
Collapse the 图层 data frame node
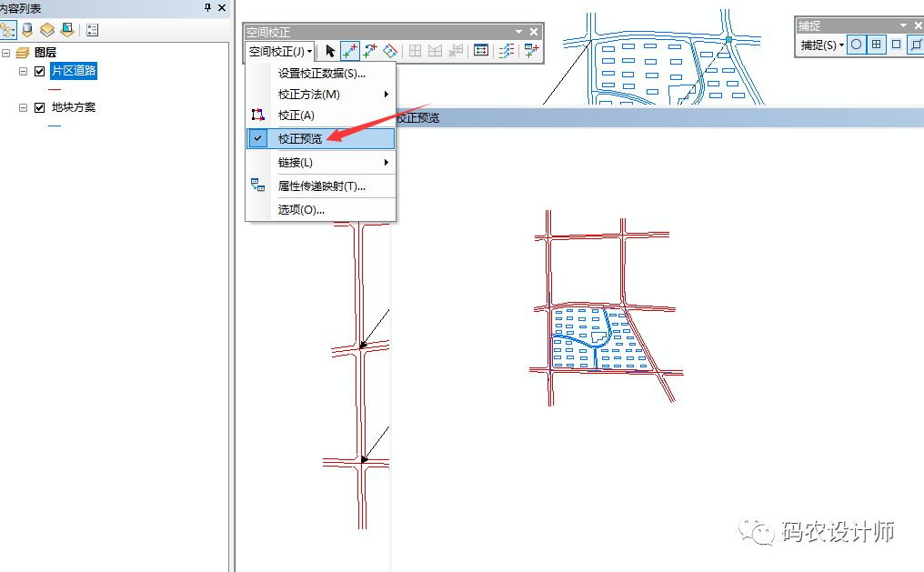[x=7, y=53]
